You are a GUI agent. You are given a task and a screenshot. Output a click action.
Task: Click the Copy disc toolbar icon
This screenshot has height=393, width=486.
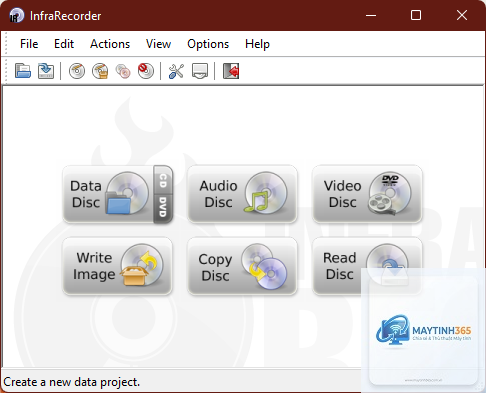123,71
